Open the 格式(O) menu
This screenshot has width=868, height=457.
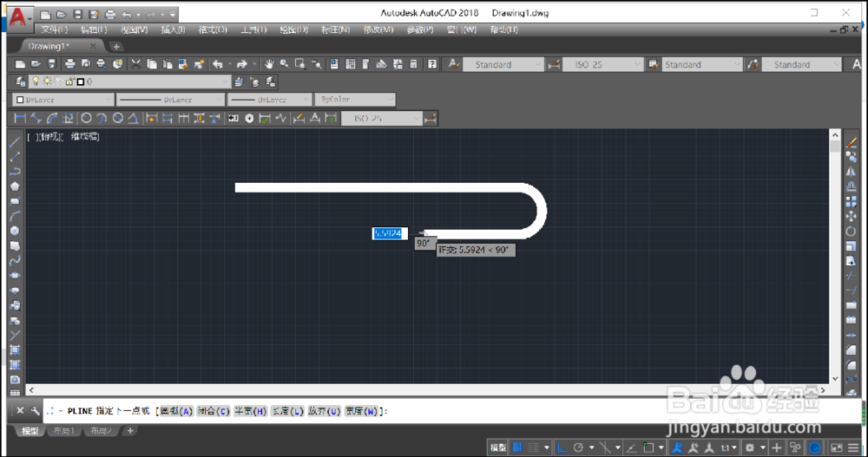pyautogui.click(x=213, y=29)
